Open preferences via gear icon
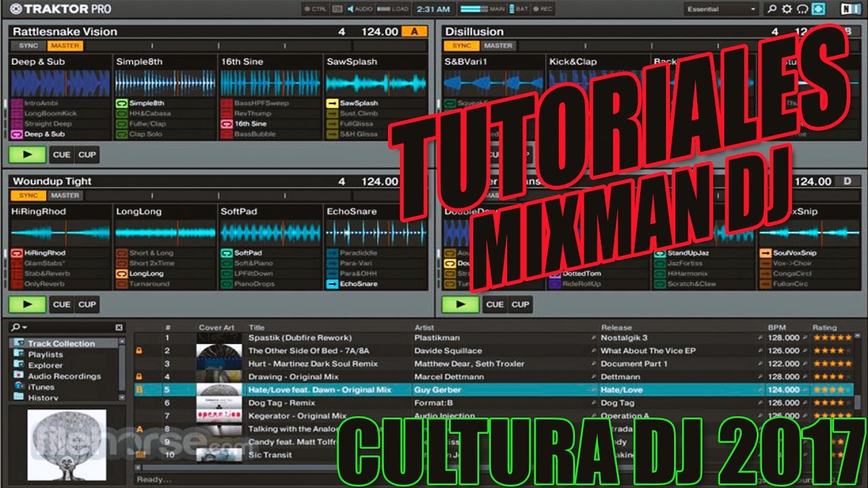This screenshot has height=488, width=868. 787,9
